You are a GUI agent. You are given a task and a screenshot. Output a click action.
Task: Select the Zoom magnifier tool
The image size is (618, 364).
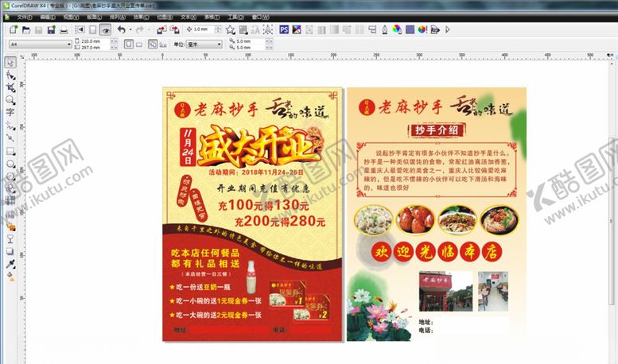pos(10,100)
